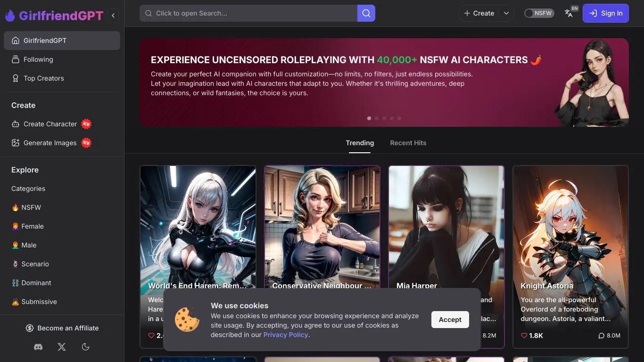Viewport: 644px width, 362px height.
Task: Select the fifth banner carousel dot
Action: click(x=399, y=118)
